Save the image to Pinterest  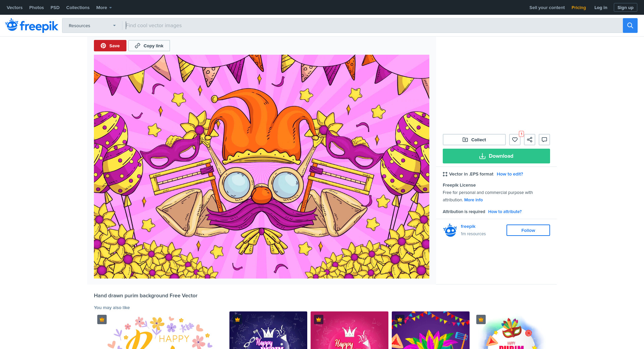pos(110,46)
